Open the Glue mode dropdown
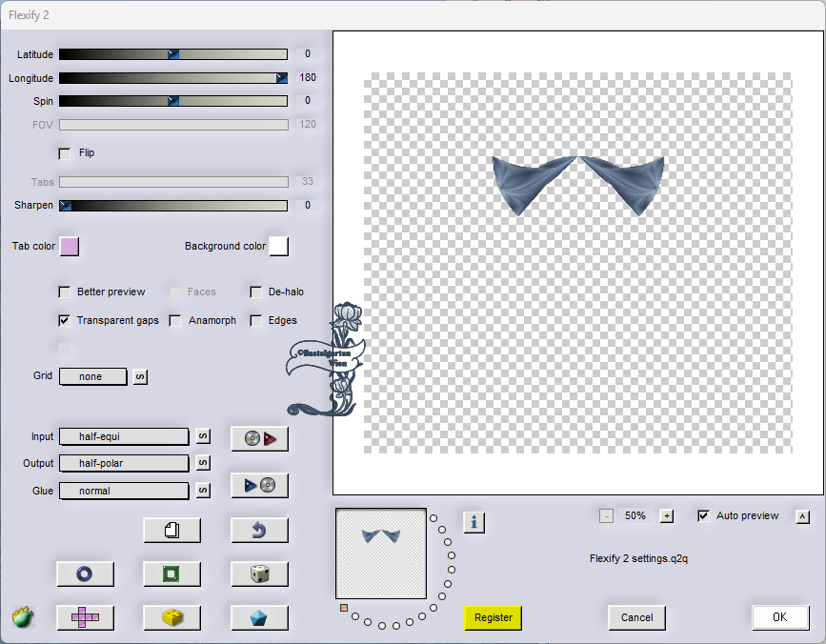826x644 pixels. 124,491
